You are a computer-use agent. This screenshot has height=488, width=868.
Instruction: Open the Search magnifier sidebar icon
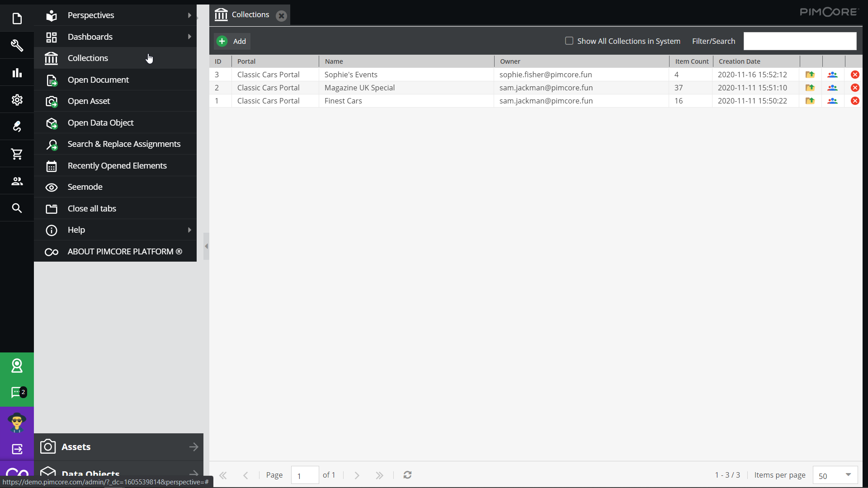click(17, 208)
